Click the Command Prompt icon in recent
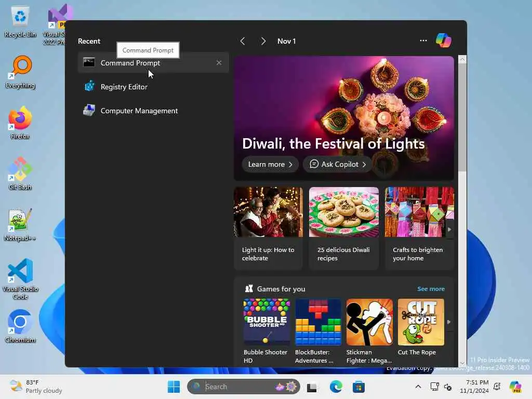The height and width of the screenshot is (399, 532). (89, 62)
